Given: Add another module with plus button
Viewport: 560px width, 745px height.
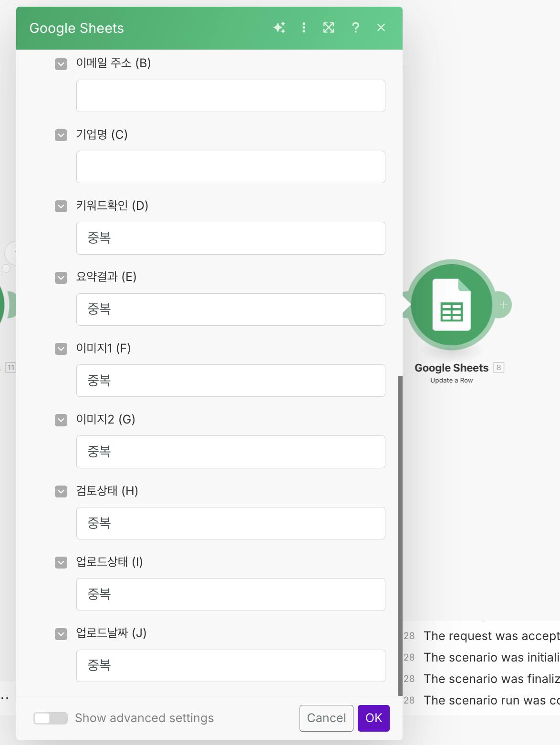Looking at the screenshot, I should click(503, 305).
